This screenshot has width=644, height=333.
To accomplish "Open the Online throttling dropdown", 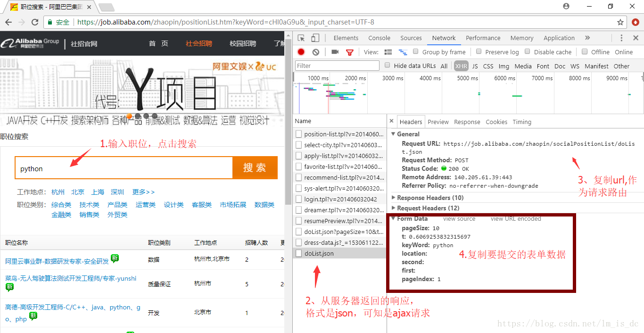I will [624, 52].
